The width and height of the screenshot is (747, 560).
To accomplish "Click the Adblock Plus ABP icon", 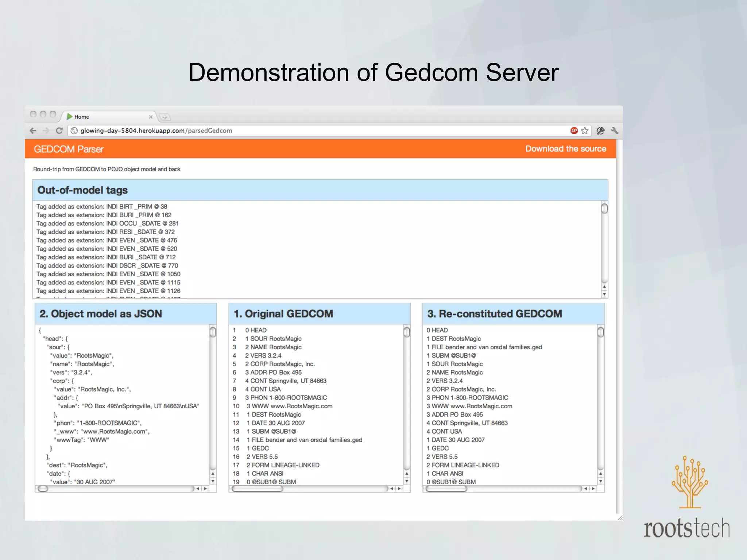I will coord(574,131).
